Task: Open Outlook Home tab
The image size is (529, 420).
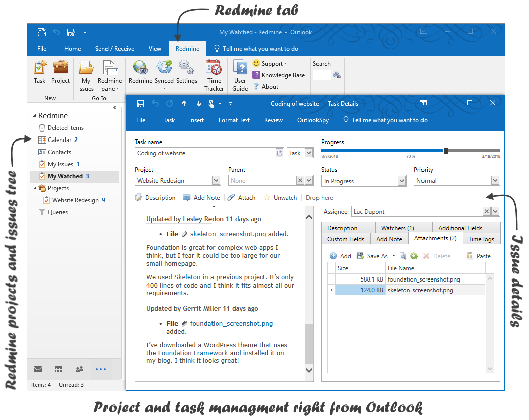Action: 72,49
